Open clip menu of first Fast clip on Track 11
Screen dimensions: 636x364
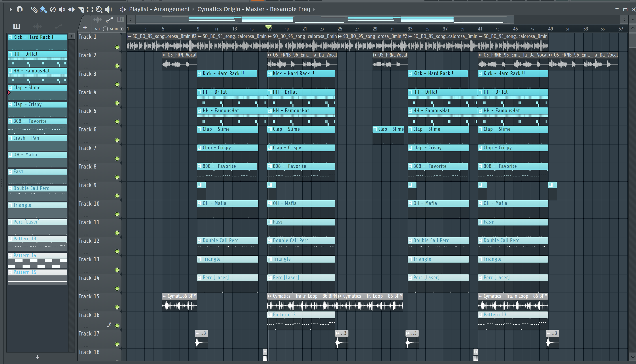coord(270,222)
